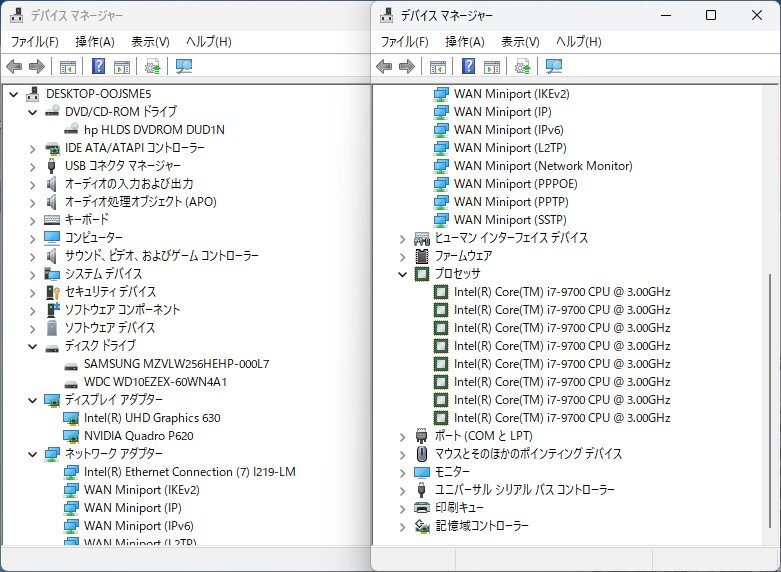Click scan for hardware changes icon in left toolbar

click(x=183, y=67)
